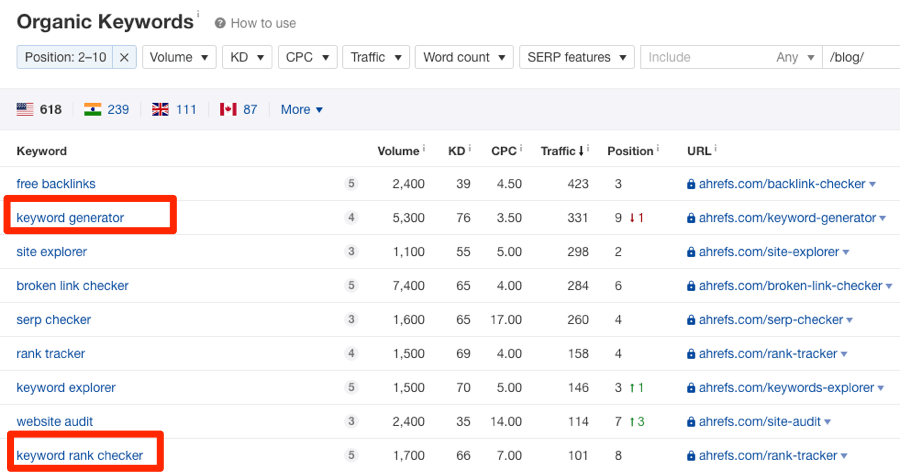
Task: Open the rank tracker keyword link
Action: 51,353
